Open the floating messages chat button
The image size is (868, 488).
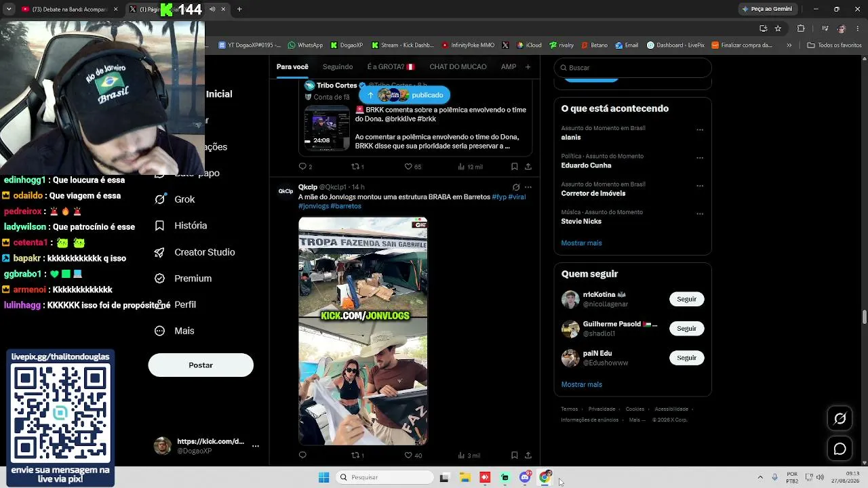[x=840, y=449]
